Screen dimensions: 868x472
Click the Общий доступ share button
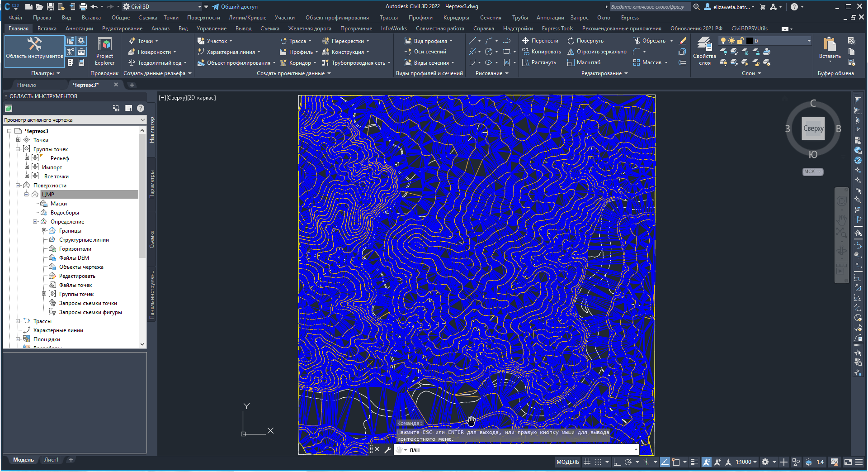(235, 7)
